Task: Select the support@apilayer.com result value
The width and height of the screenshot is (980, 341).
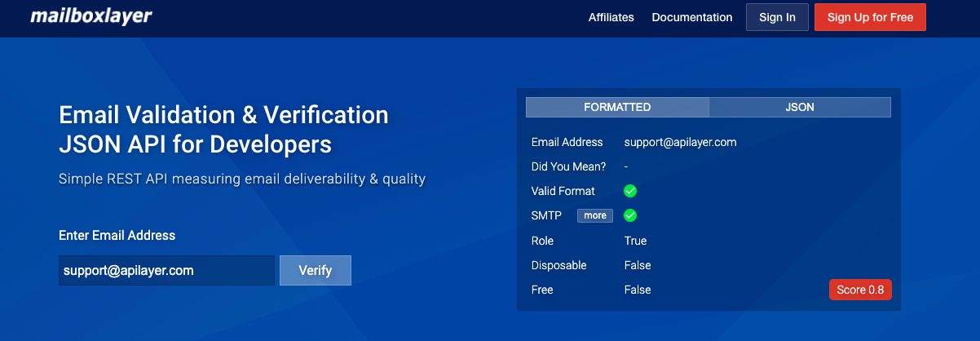Action: [x=681, y=142]
